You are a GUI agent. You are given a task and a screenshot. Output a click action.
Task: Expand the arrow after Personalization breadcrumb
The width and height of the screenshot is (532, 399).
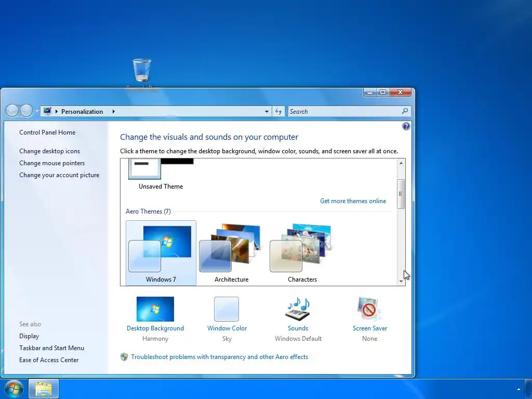tap(114, 111)
